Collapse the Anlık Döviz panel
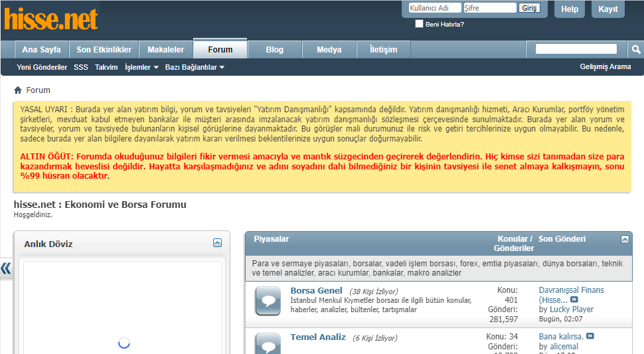Viewport: 644px width, 354px height. 217,242
